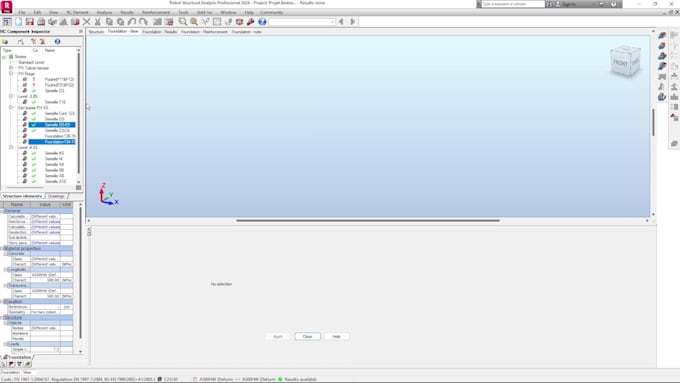Screen dimensions: 680x383
Task: Open the Reinforcement menu
Action: 156,13
